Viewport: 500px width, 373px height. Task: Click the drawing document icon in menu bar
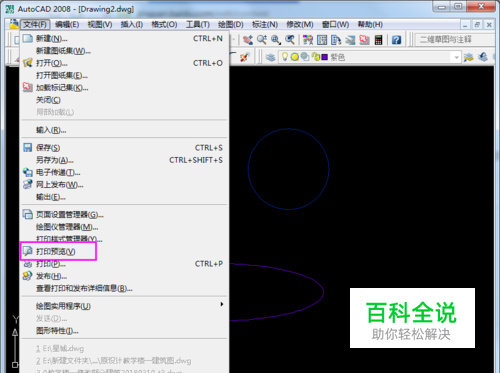[x=14, y=24]
